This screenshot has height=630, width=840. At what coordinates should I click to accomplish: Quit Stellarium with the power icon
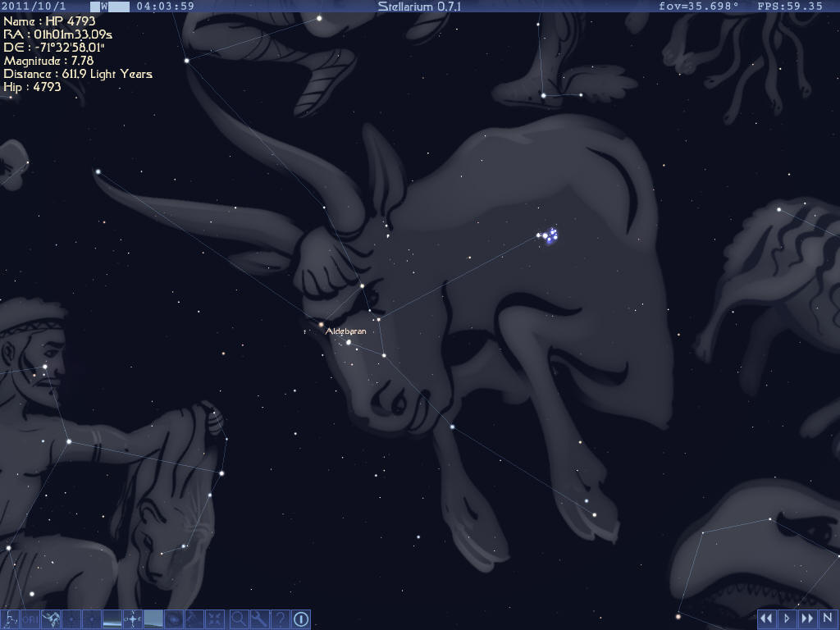pyautogui.click(x=300, y=619)
